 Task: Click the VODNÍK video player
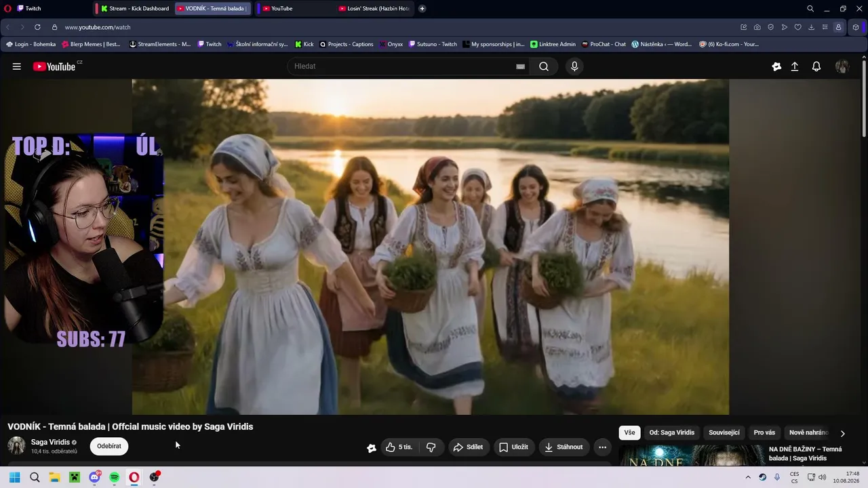[x=431, y=247]
